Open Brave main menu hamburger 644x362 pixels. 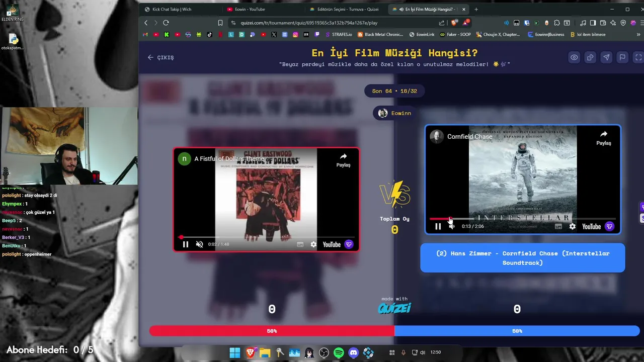coord(641,23)
